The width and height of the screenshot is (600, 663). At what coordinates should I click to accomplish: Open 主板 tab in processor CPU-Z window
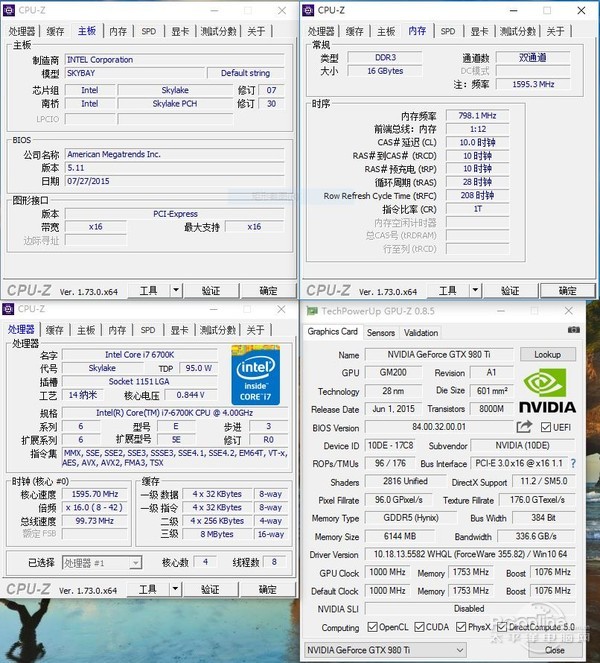(86, 330)
